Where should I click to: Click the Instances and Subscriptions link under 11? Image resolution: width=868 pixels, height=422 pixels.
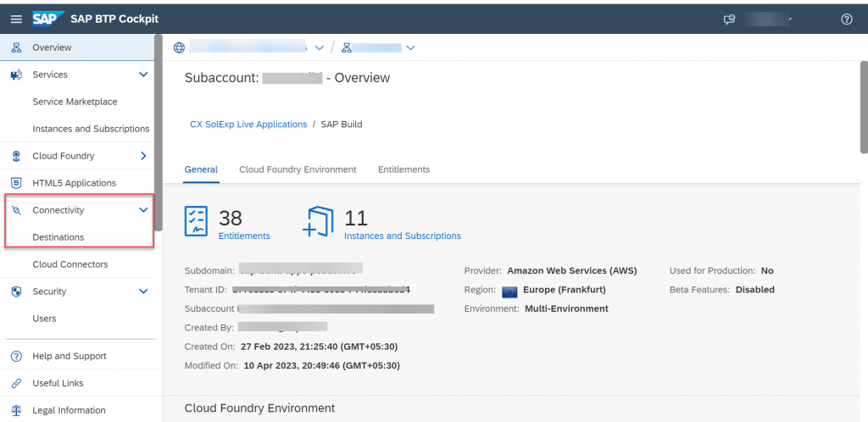click(x=403, y=236)
